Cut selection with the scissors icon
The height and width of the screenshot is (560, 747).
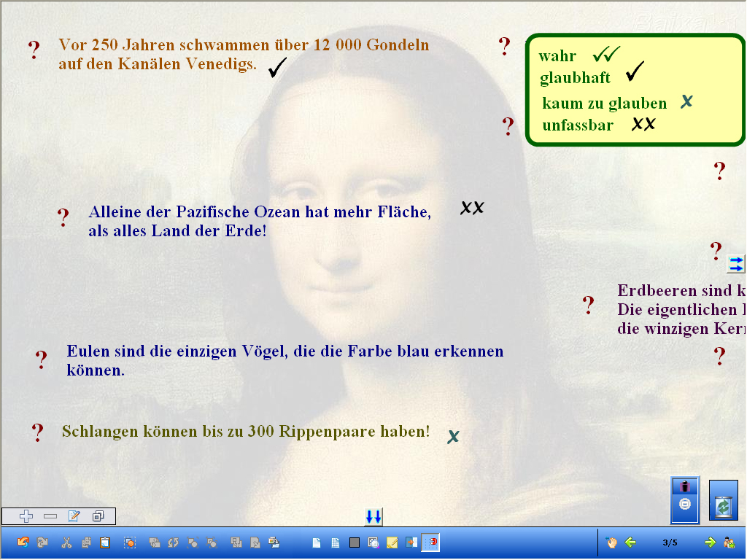coord(66,542)
